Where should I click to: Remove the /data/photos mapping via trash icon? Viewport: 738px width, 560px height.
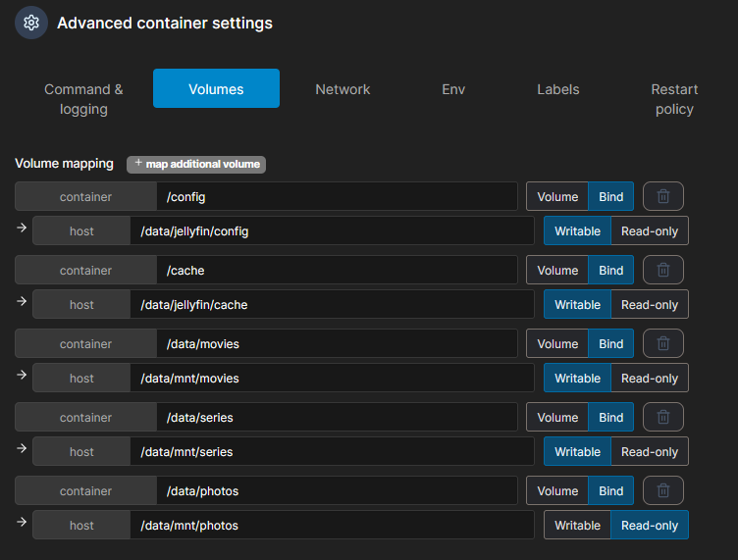pos(662,490)
